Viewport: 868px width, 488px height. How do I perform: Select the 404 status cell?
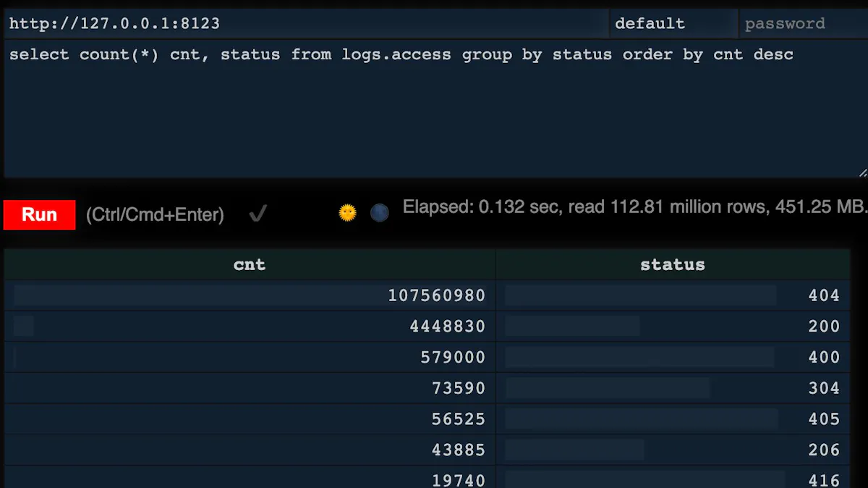point(824,295)
